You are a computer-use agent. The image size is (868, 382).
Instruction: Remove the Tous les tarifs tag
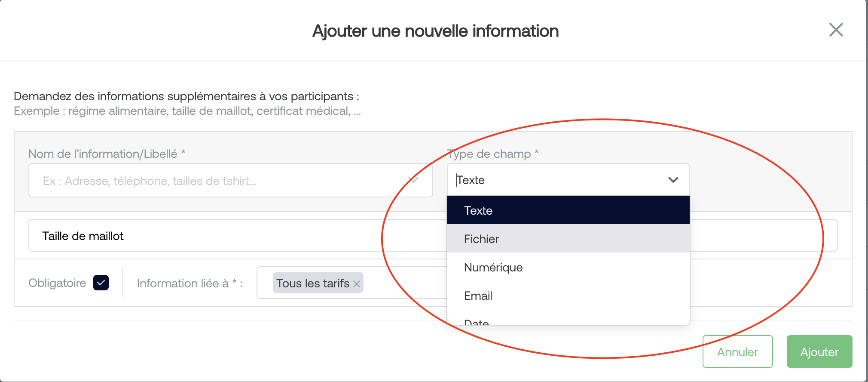coord(356,284)
